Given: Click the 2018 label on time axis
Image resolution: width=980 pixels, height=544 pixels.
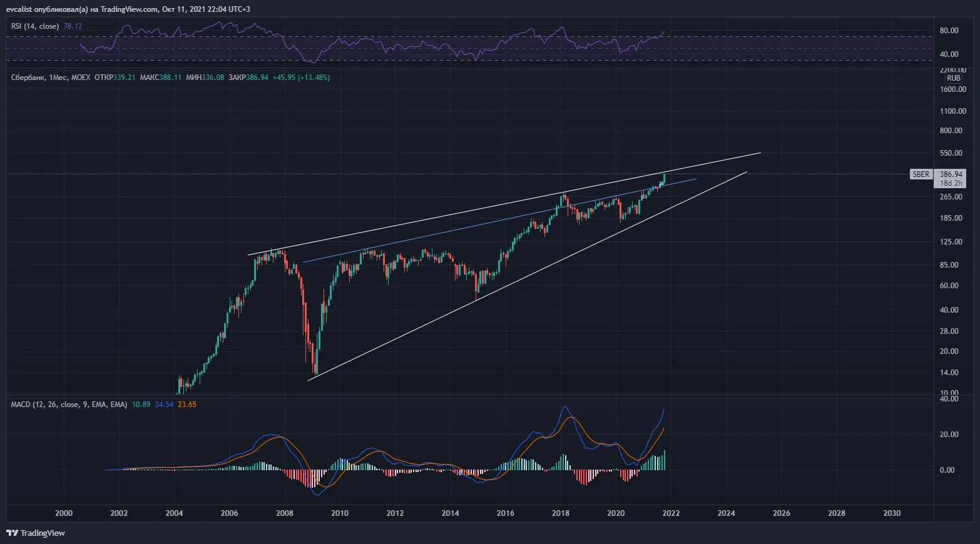Looking at the screenshot, I should pyautogui.click(x=561, y=513).
